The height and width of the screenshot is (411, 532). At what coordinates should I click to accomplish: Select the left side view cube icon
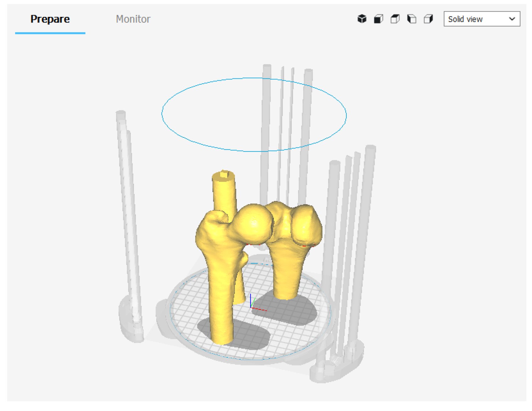point(412,19)
